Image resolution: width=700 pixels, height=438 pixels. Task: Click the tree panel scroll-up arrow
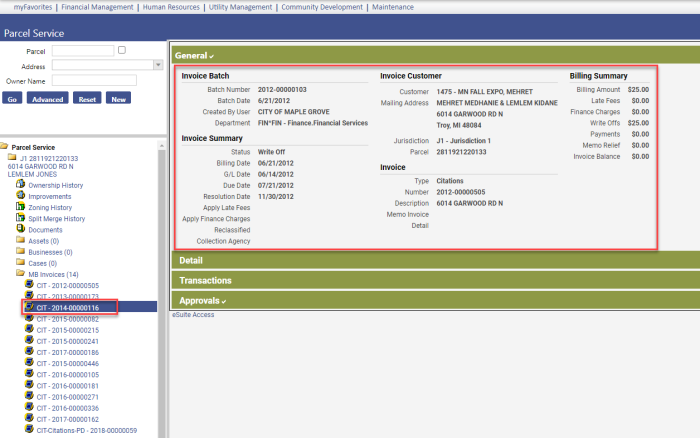[162, 146]
